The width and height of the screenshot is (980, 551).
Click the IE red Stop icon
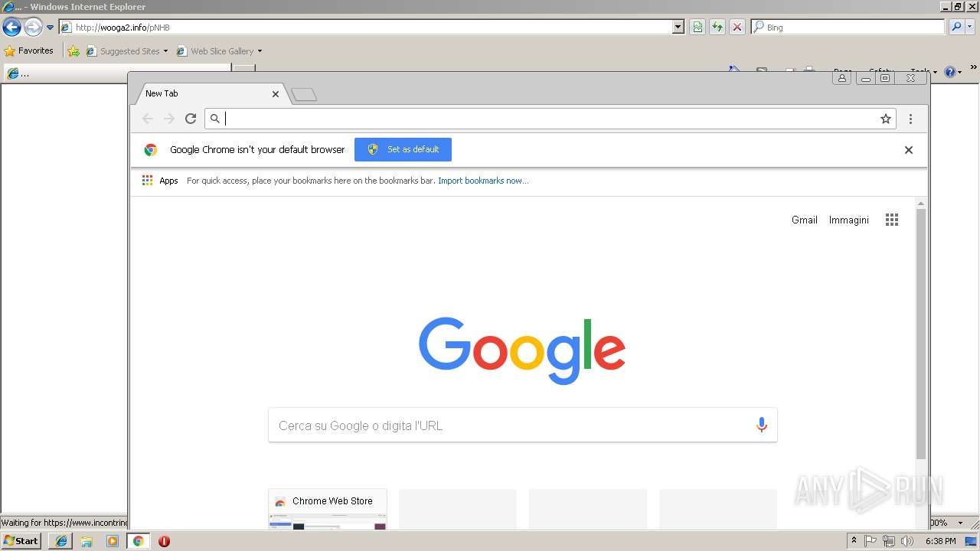coord(737,28)
